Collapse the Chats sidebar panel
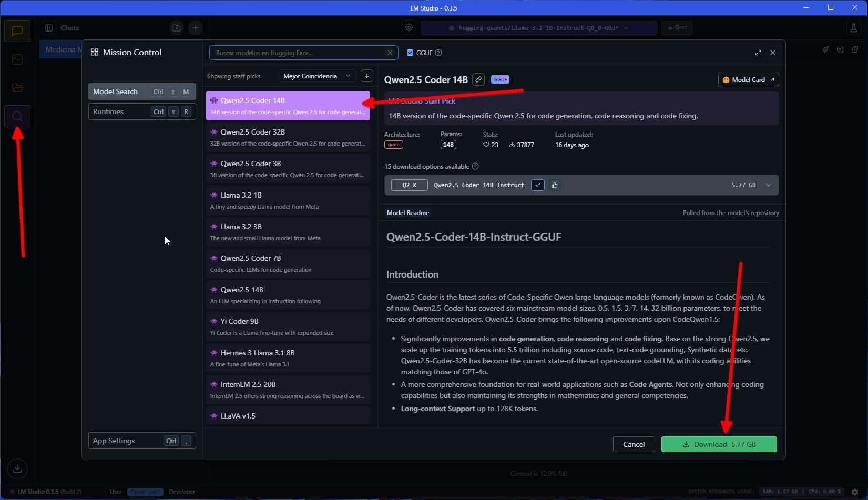868x500 pixels. (49, 28)
